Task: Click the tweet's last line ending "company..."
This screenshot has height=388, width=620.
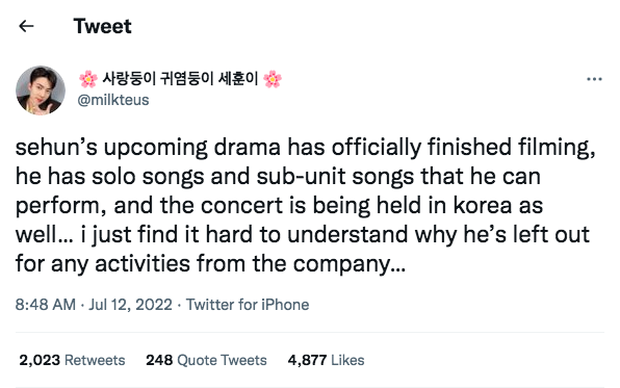Action: click(211, 263)
